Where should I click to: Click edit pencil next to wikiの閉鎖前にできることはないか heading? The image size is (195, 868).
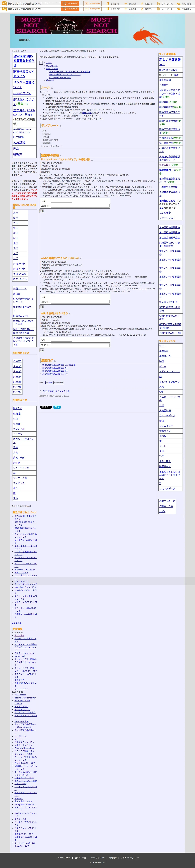click(x=81, y=258)
